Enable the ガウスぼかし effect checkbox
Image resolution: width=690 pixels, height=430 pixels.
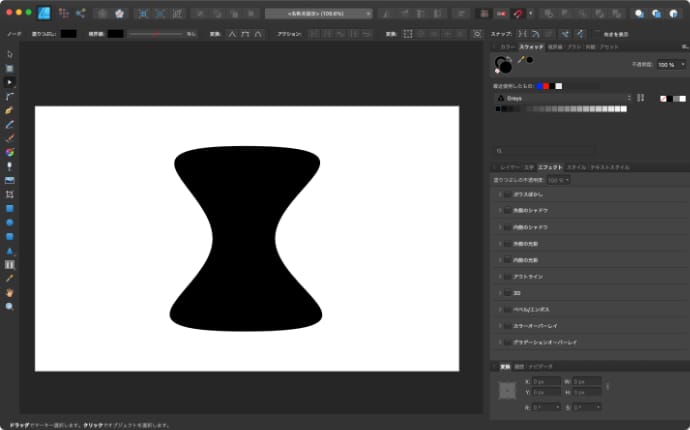click(x=508, y=195)
